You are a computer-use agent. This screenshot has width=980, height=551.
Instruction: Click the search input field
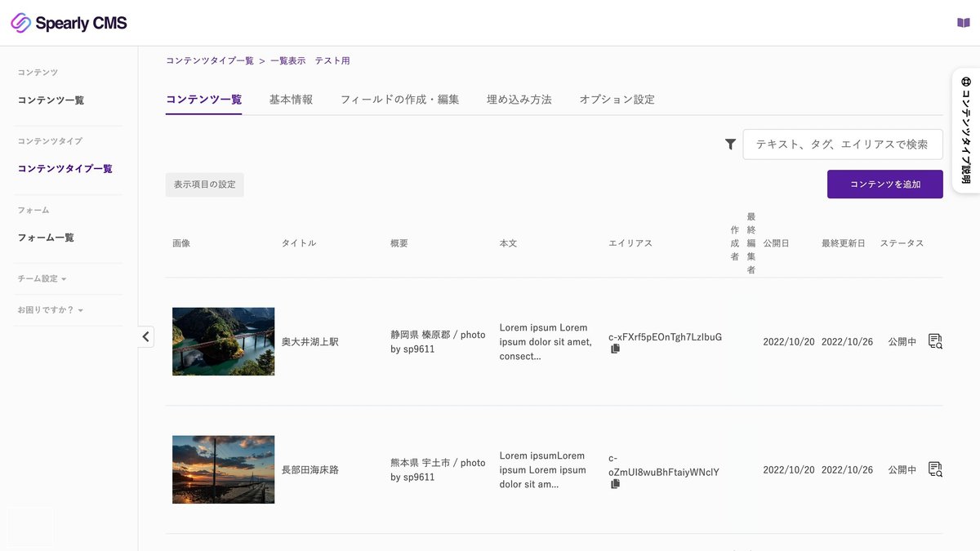click(x=843, y=144)
